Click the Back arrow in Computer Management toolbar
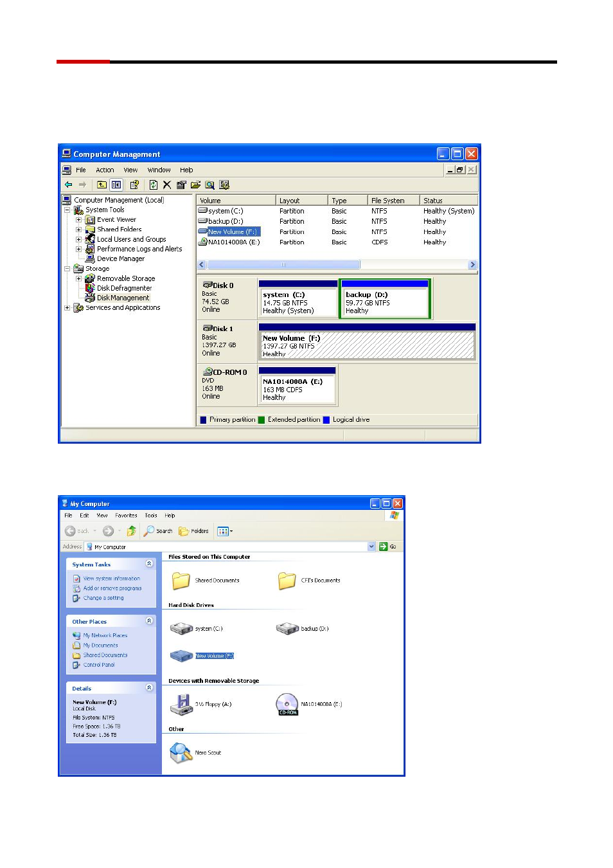The height and width of the screenshot is (868, 613). point(68,185)
